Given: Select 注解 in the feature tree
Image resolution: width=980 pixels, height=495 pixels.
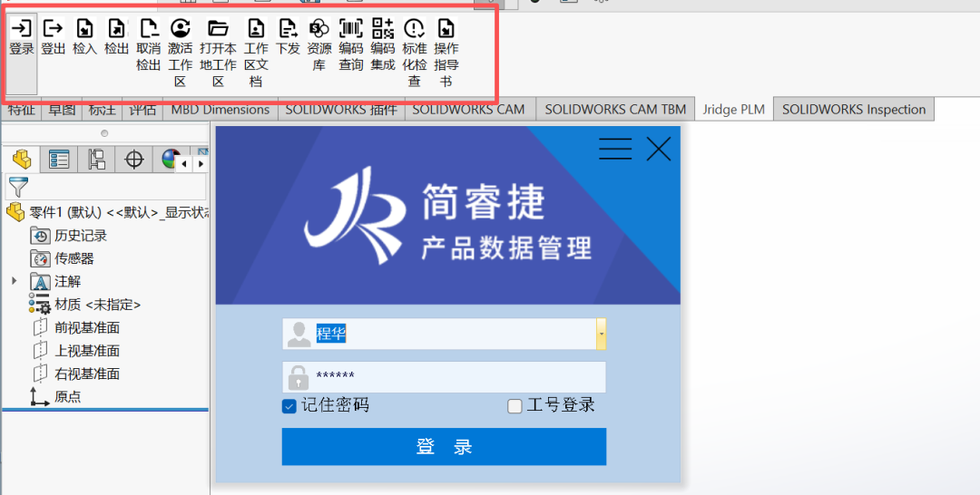Looking at the screenshot, I should (x=55, y=282).
